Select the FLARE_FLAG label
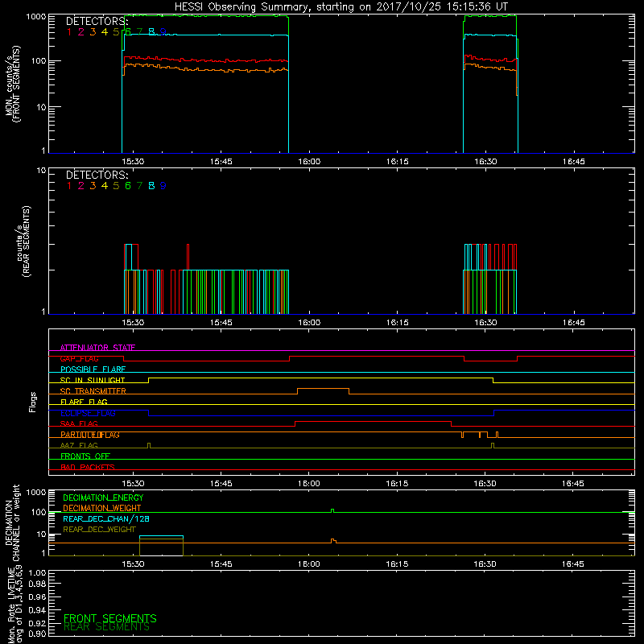Screen dimensions: 644x644 click(x=84, y=402)
